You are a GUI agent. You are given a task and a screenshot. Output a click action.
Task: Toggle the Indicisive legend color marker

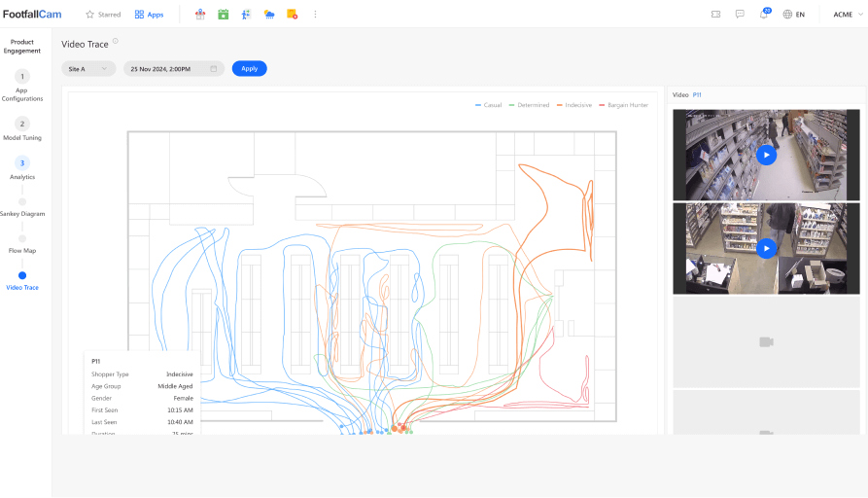560,105
